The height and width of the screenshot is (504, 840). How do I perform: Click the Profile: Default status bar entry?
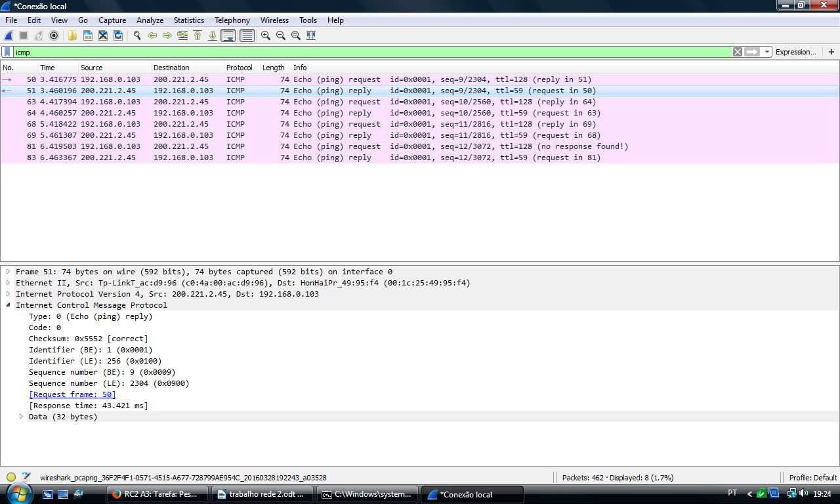tap(813, 478)
